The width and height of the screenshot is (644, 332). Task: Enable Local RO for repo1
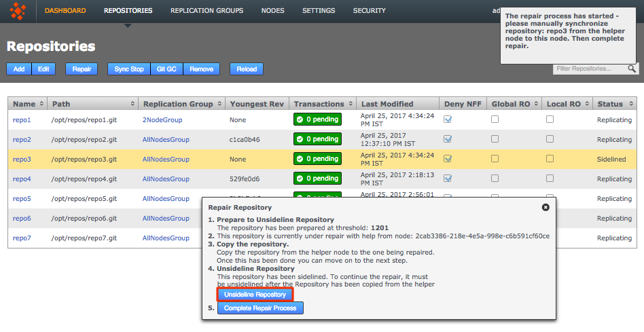(550, 119)
